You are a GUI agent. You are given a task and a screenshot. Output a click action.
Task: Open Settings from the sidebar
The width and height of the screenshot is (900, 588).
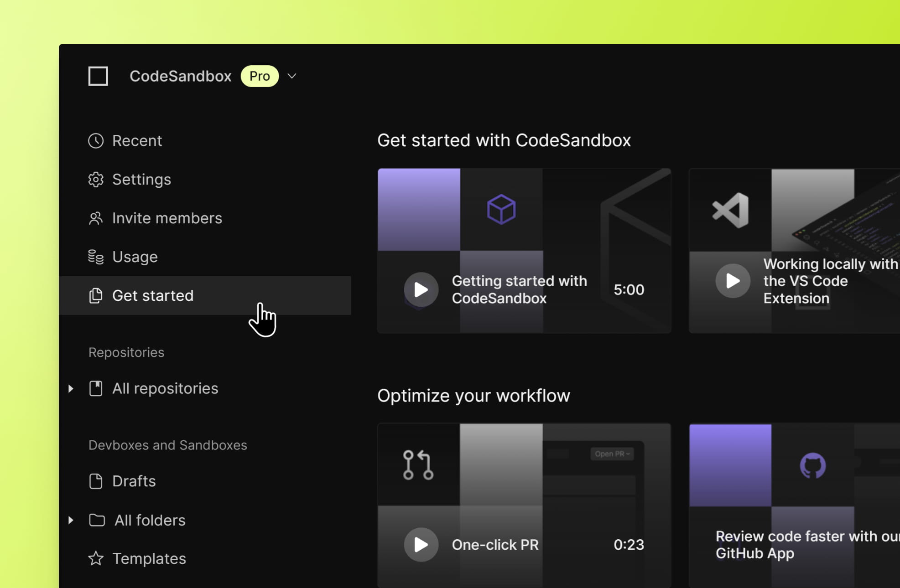(x=141, y=179)
